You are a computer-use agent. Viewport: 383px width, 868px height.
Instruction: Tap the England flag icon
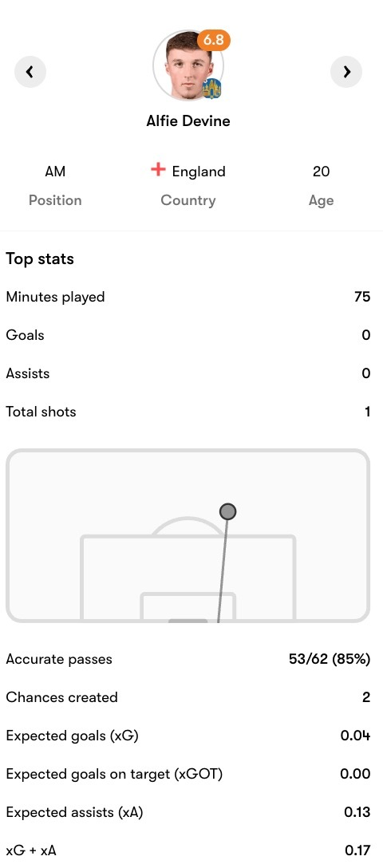(x=158, y=171)
